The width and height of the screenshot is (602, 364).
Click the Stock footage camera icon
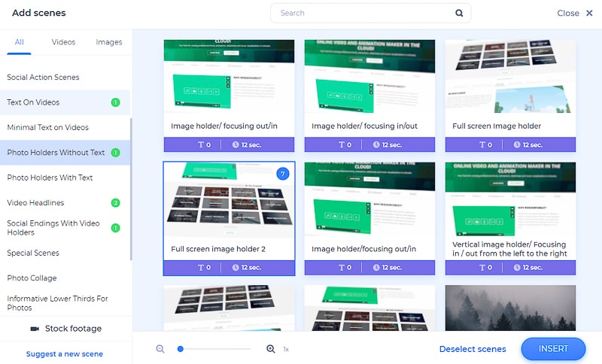coord(35,329)
